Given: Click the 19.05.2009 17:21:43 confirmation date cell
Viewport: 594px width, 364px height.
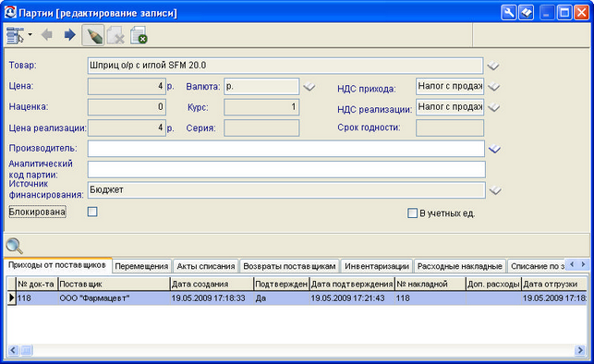Looking at the screenshot, I should pyautogui.click(x=352, y=298).
